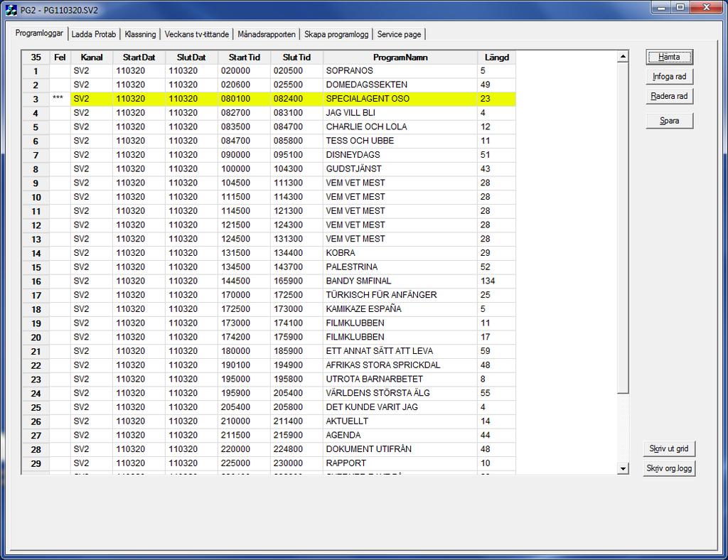
Task: Click start time 090000 cell
Action: 245,155
